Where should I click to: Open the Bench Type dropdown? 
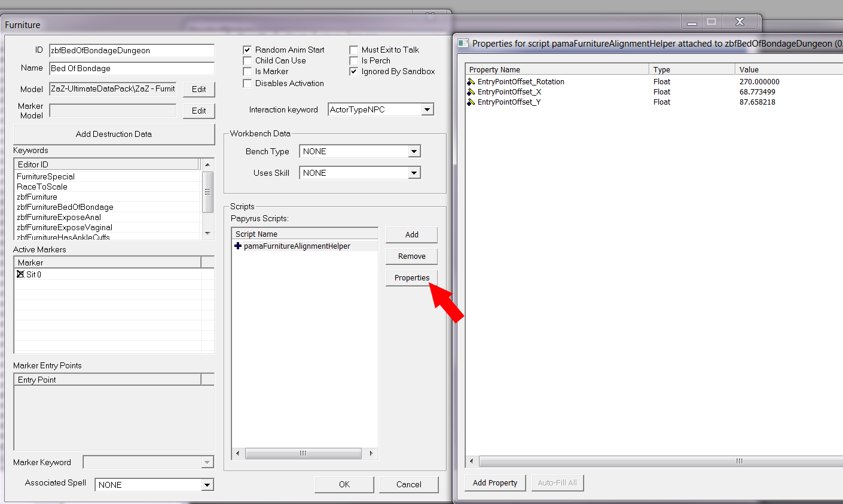414,151
